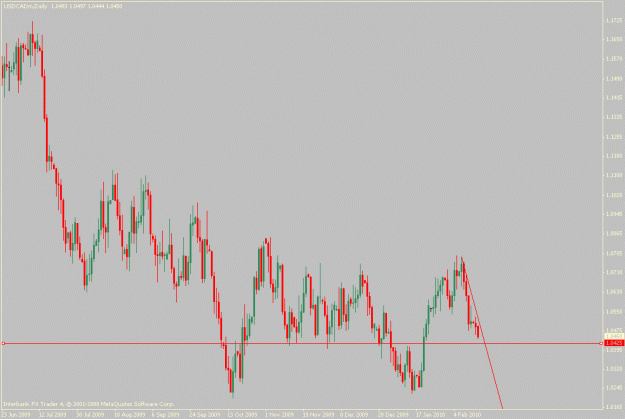Click the 1.0710 price axis label
The image size is (625, 419).
pos(614,272)
